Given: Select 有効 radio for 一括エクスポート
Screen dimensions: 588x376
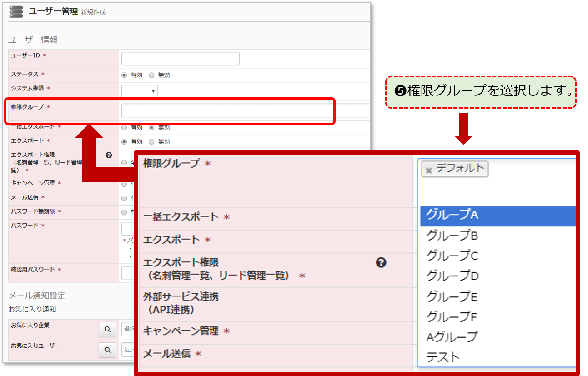Looking at the screenshot, I should [x=124, y=128].
